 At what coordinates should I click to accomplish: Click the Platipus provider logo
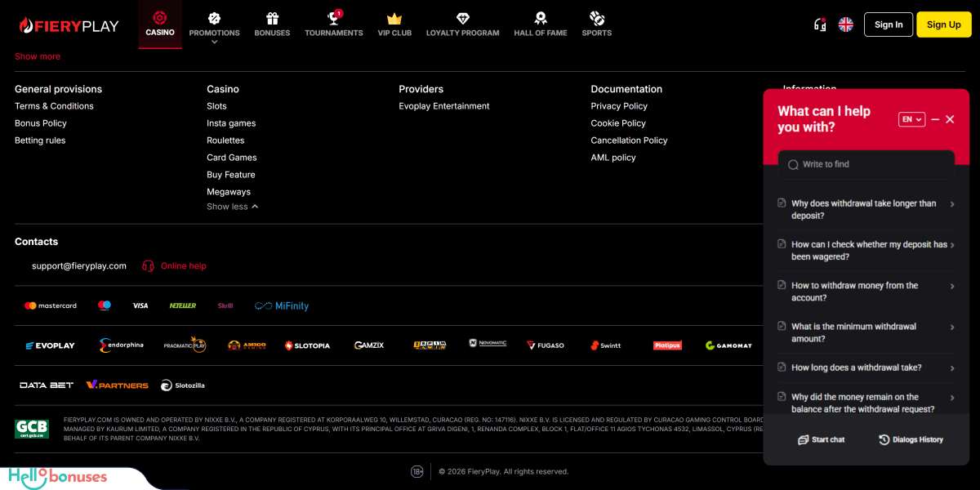[x=667, y=345]
